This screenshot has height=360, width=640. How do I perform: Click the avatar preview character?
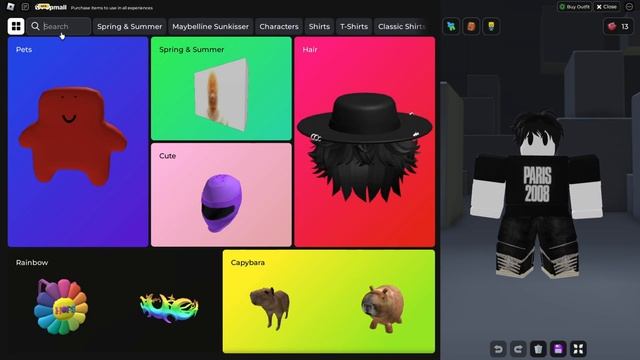(537, 195)
